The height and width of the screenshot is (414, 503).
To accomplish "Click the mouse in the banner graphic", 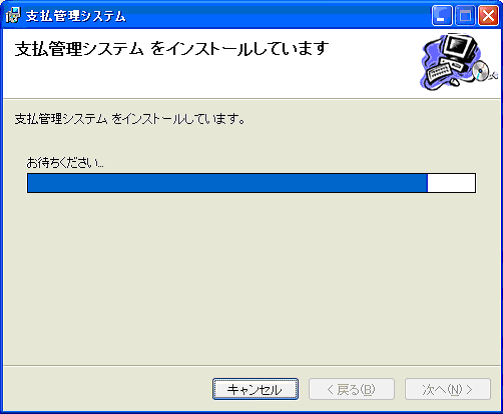I will coord(454,81).
